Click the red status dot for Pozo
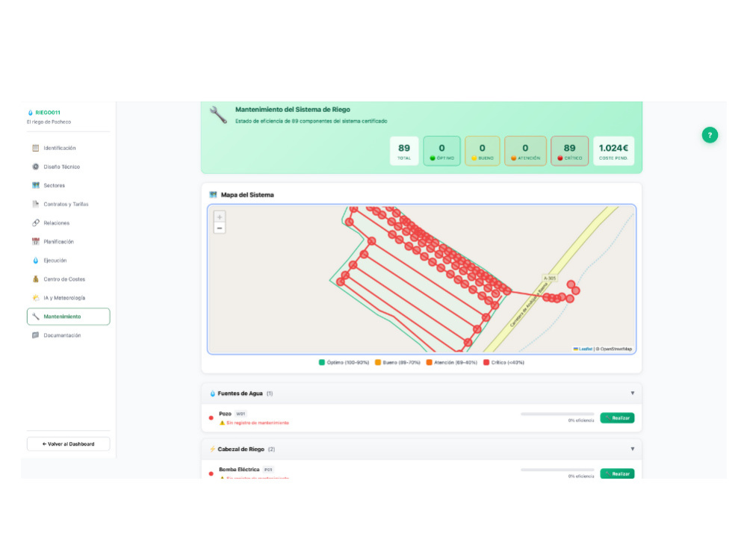 (211, 418)
